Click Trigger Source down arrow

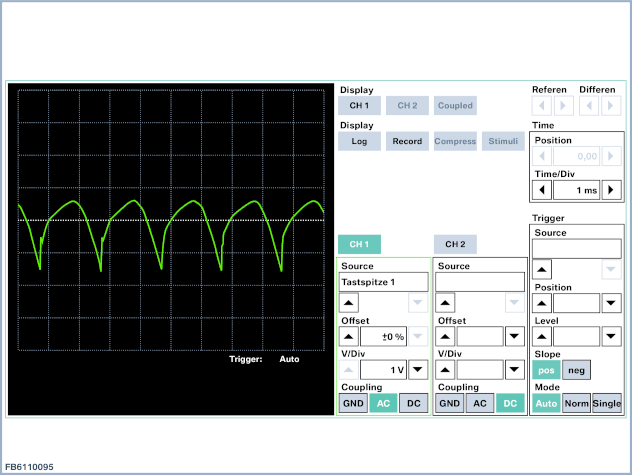click(x=611, y=270)
